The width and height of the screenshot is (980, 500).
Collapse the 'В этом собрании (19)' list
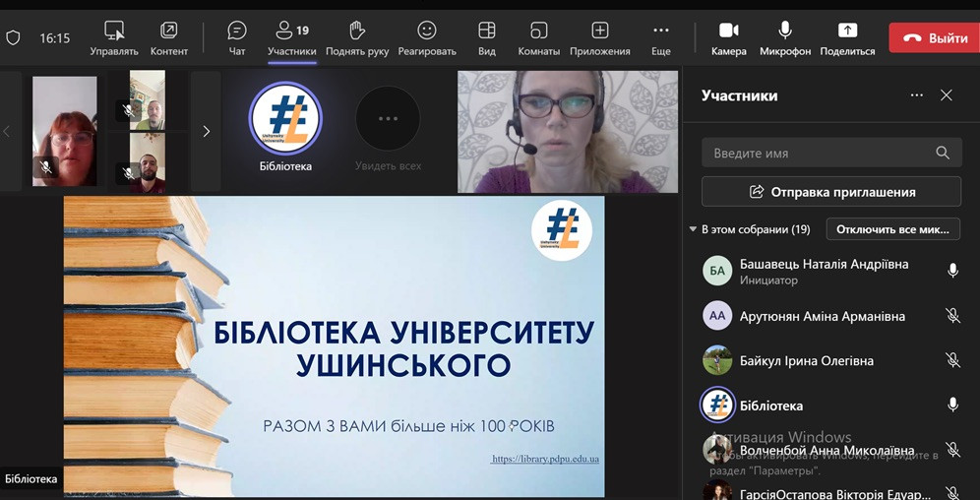[693, 229]
